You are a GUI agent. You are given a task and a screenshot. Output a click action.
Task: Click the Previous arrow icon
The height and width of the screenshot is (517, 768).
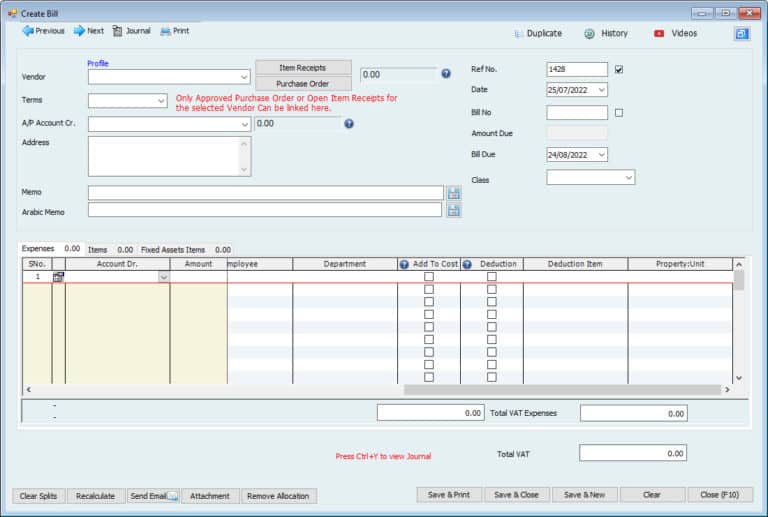(27, 31)
